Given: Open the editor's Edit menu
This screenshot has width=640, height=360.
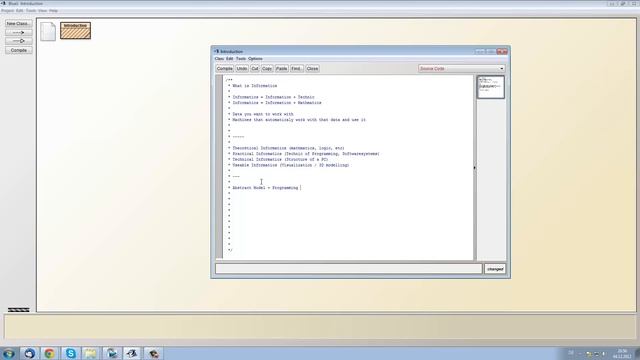Looking at the screenshot, I should [230, 59].
